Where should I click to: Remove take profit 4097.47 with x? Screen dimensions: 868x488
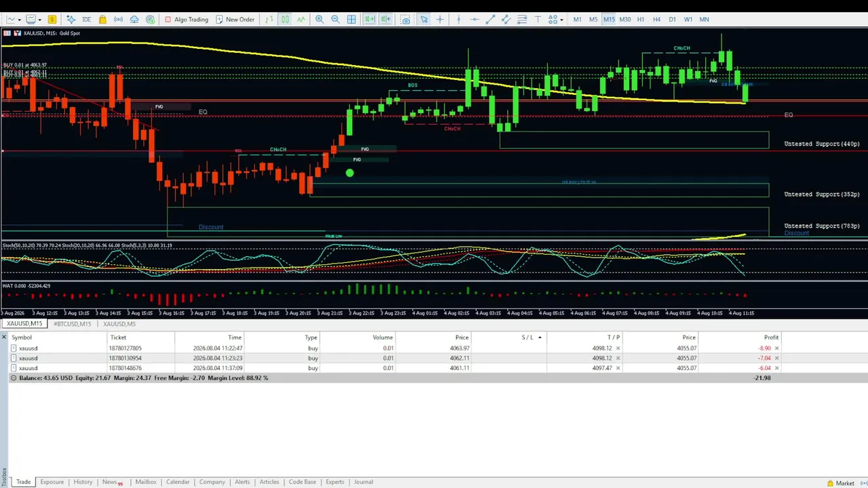point(618,368)
